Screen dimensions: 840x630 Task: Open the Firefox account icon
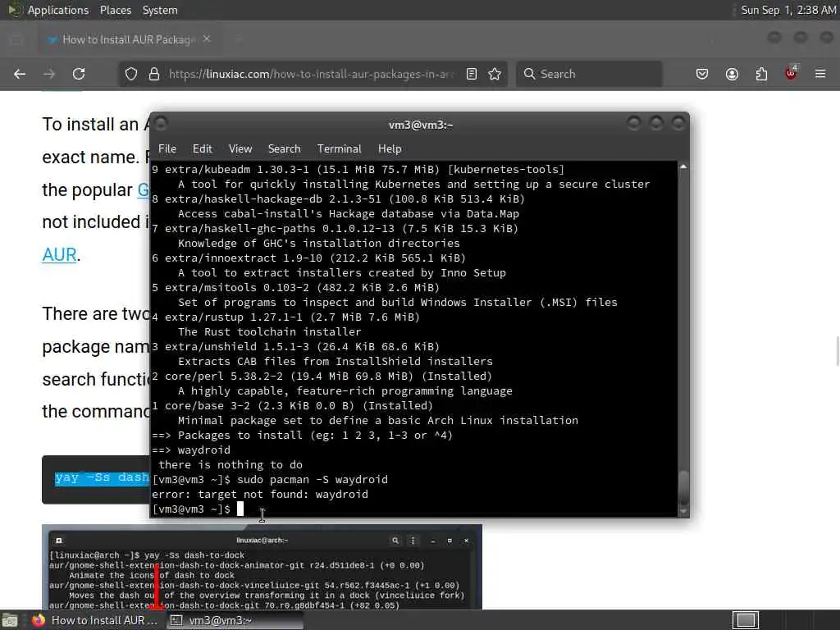pos(732,74)
